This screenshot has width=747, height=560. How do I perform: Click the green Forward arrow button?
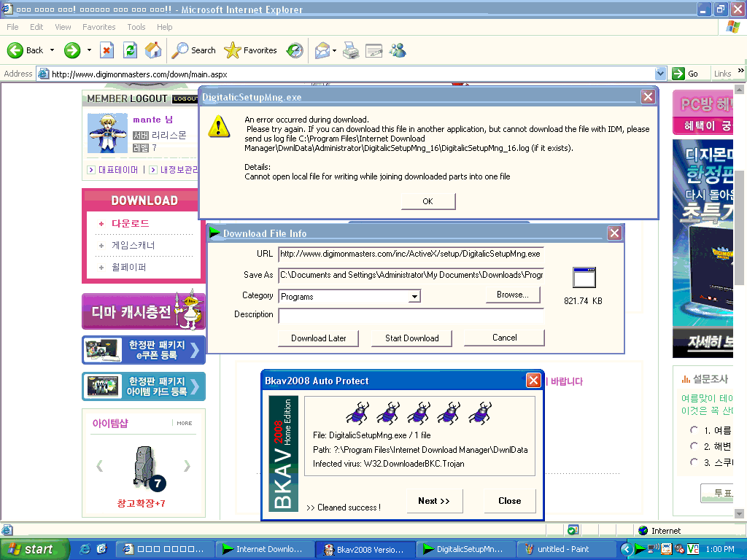click(72, 50)
